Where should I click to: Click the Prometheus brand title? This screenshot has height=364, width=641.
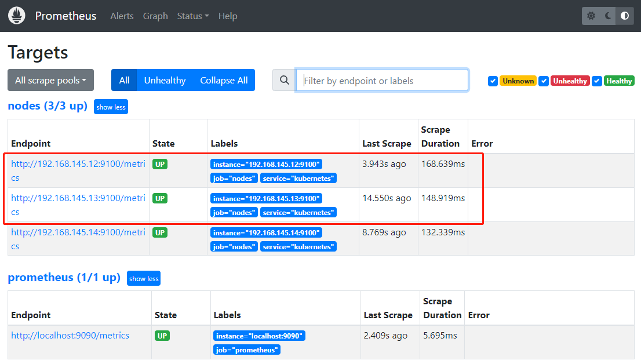66,16
